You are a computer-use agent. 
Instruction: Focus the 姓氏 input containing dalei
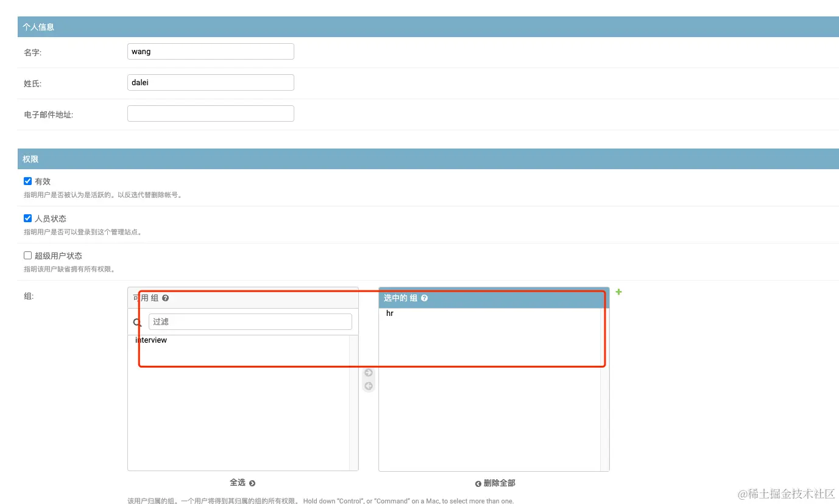pyautogui.click(x=211, y=83)
